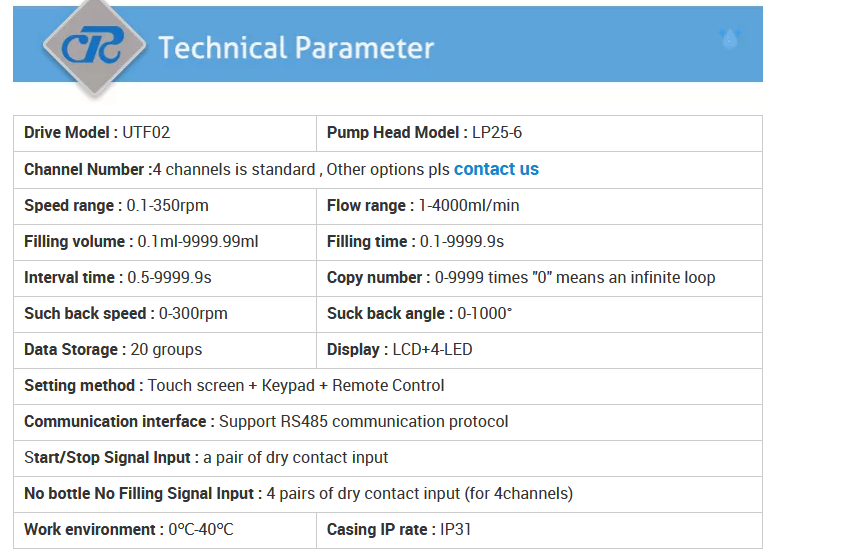Click the Flow range 1-4000ml/min cell

[539, 206]
